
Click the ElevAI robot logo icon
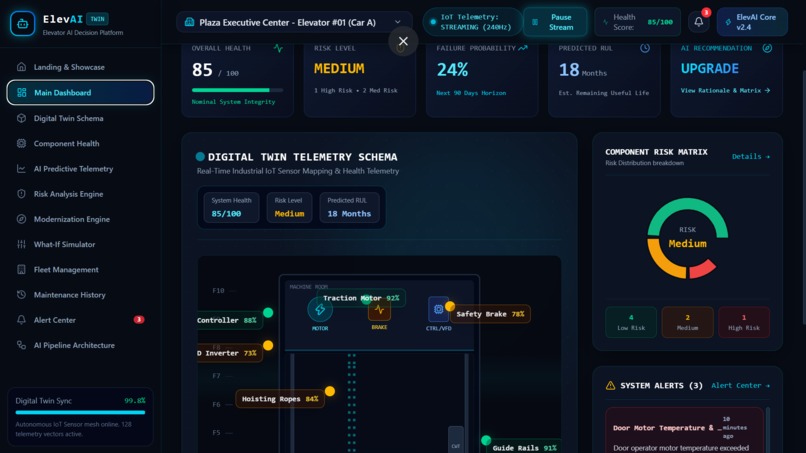(23, 24)
